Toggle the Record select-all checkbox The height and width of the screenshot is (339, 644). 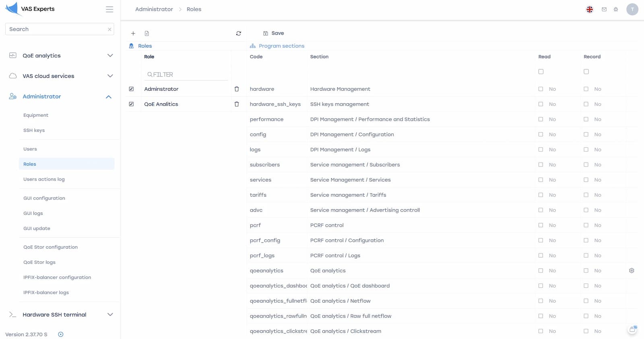point(586,72)
